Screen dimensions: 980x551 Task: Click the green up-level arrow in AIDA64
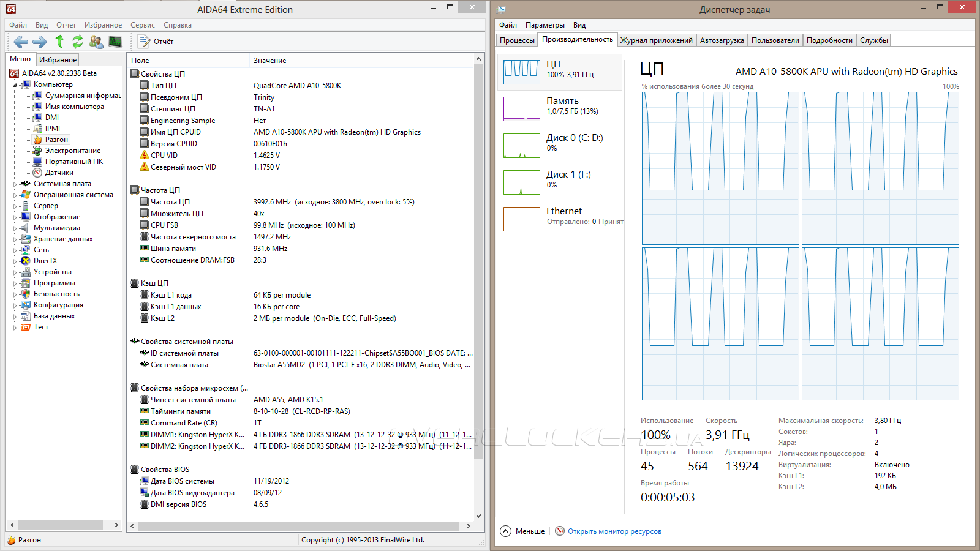pos(59,42)
